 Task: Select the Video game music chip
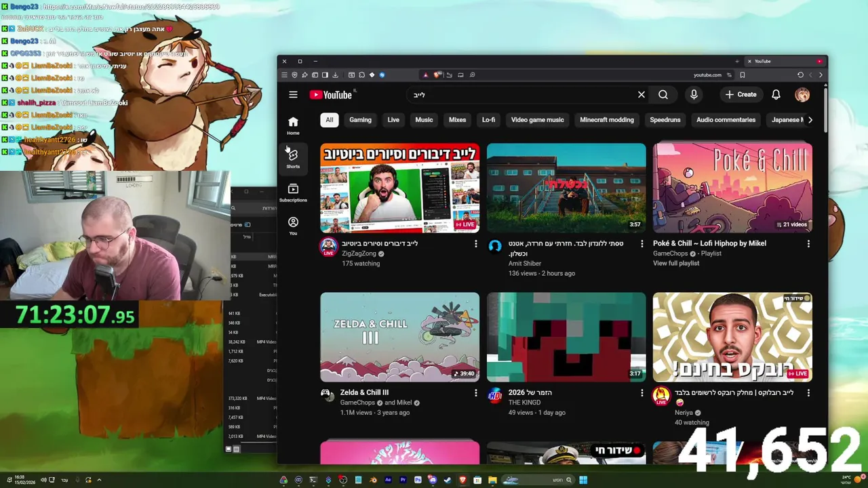[537, 120]
